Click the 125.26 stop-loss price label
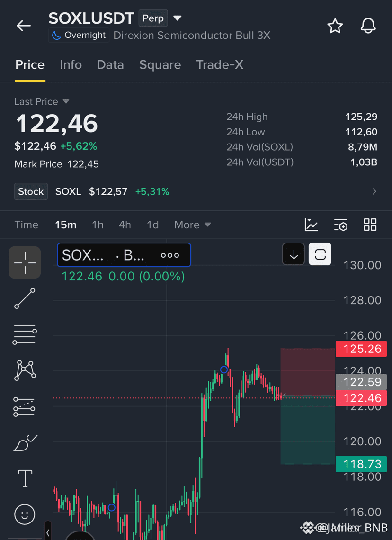The image size is (392, 540). (x=362, y=349)
